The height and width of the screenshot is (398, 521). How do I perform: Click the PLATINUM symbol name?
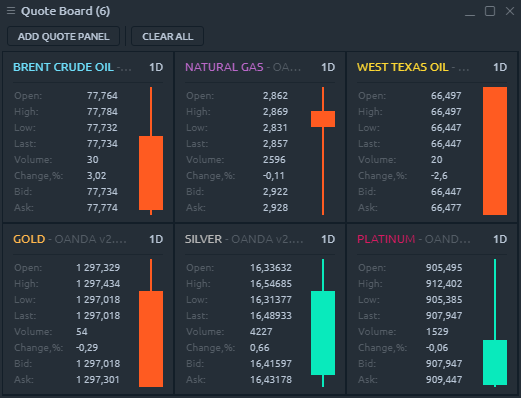(386, 239)
